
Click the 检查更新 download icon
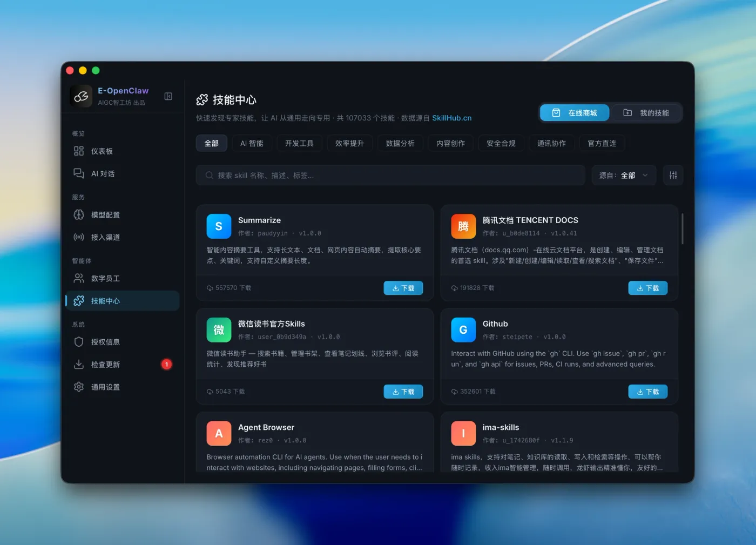point(79,364)
